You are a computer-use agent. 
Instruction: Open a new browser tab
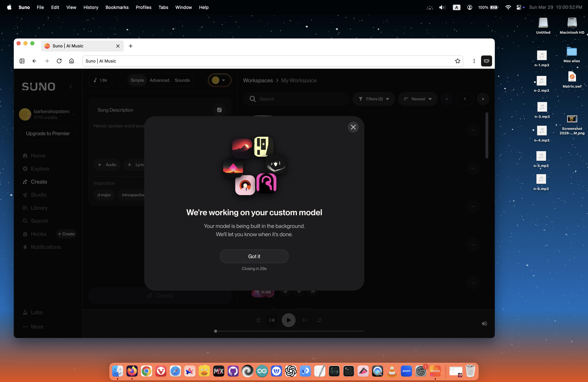click(x=131, y=46)
